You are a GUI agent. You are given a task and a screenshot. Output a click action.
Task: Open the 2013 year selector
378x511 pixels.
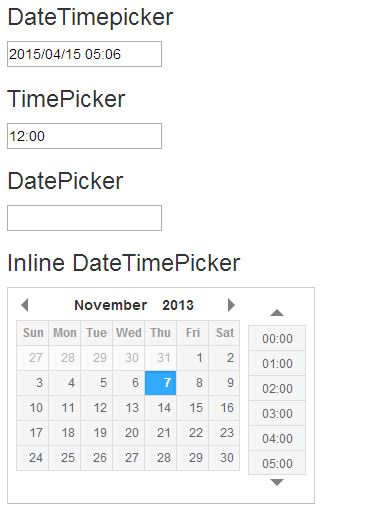point(178,305)
